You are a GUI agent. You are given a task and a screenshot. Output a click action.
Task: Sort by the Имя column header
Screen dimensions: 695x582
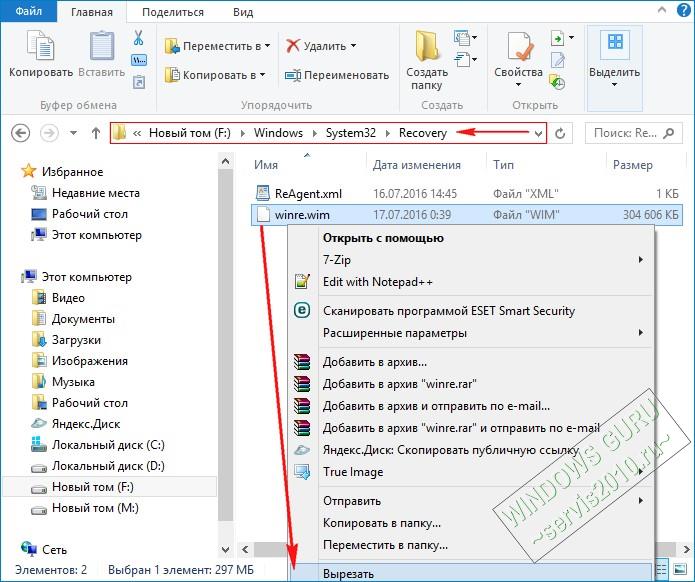coord(266,165)
